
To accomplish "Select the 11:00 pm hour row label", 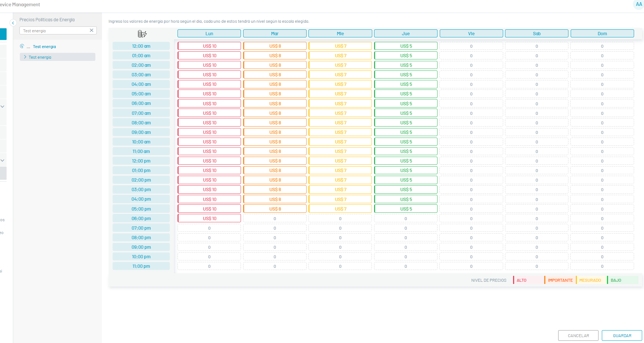I will tap(141, 266).
